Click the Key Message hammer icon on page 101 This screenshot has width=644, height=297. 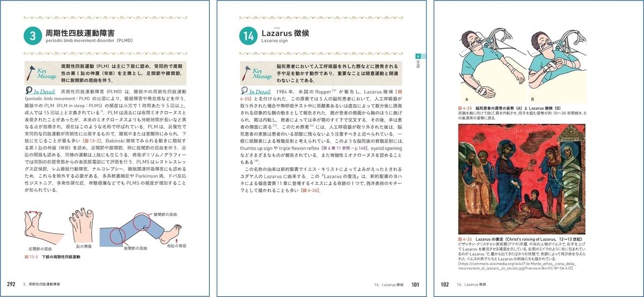(x=246, y=72)
